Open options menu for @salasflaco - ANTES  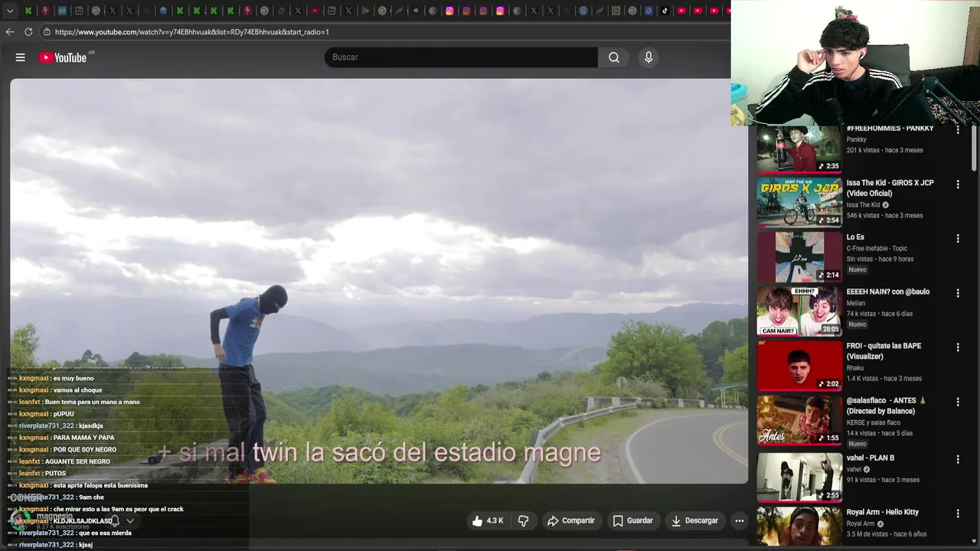pos(958,402)
